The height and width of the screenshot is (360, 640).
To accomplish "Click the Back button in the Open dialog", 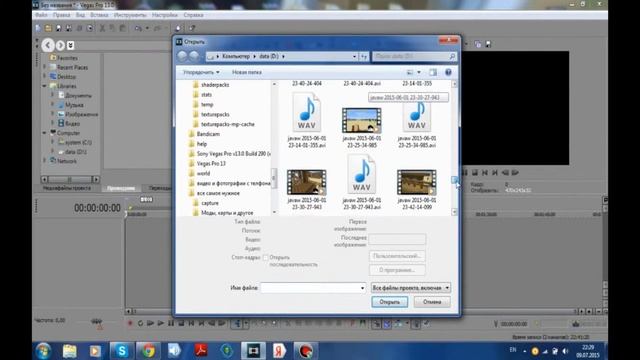I will [x=182, y=56].
